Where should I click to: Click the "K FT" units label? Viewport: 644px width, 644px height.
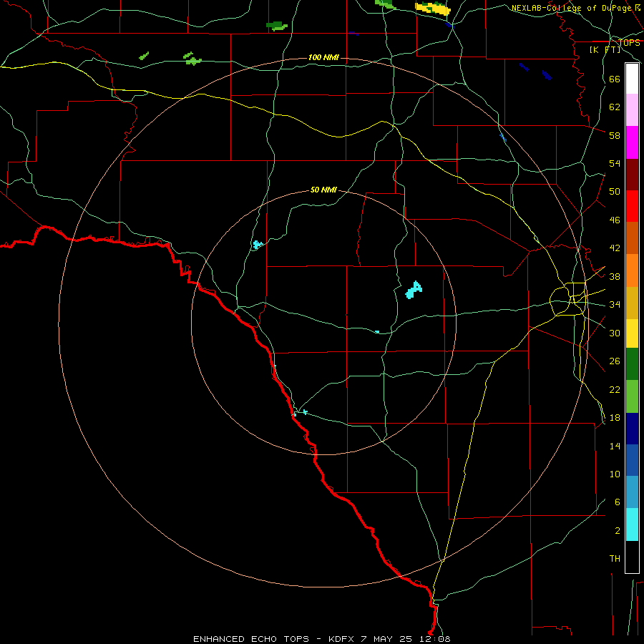click(x=605, y=50)
